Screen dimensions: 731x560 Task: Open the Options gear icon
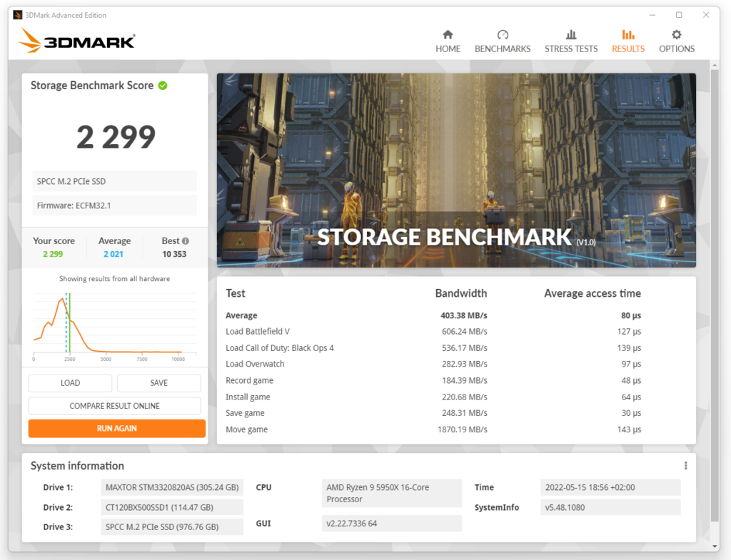(x=677, y=34)
